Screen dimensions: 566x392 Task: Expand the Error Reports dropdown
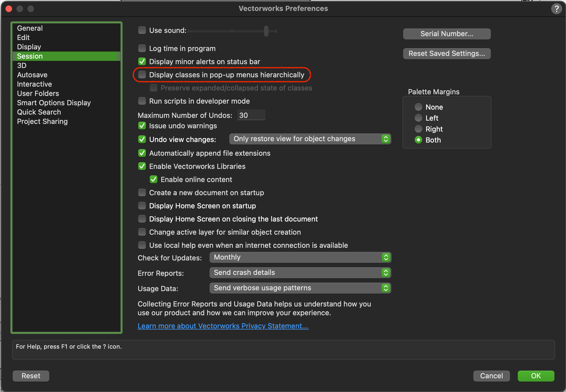[x=300, y=273]
